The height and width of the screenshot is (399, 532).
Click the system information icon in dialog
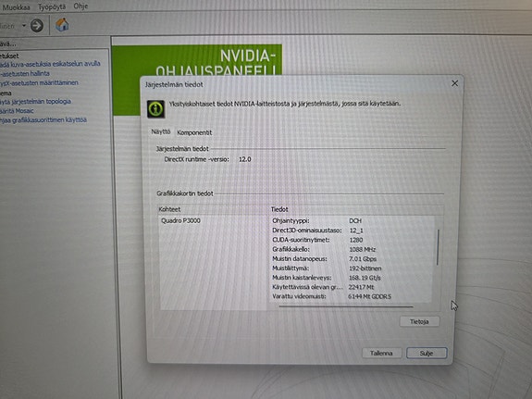point(156,109)
